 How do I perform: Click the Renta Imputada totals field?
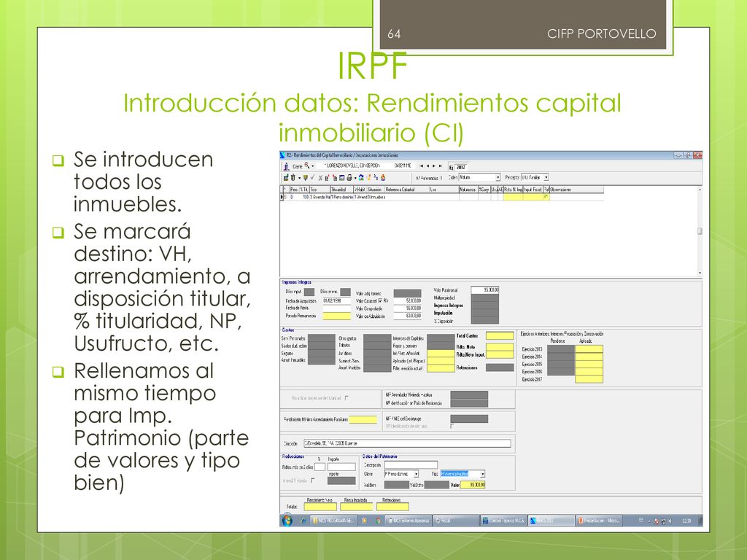(x=357, y=507)
